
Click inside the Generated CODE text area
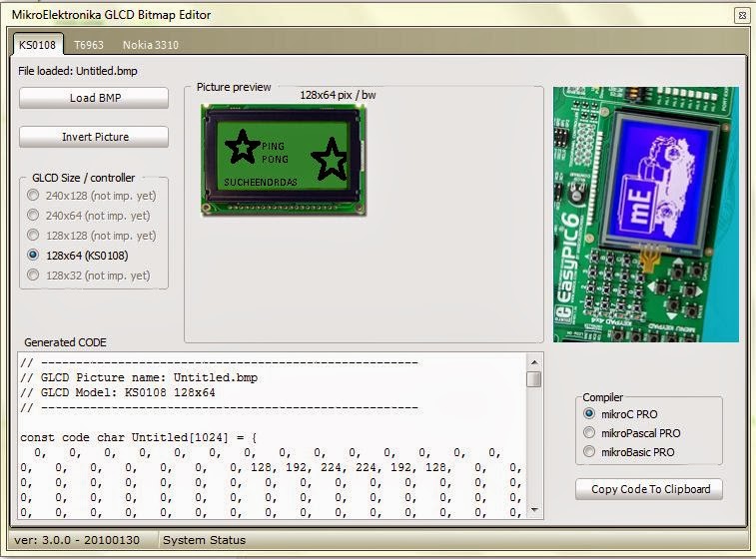(x=273, y=435)
